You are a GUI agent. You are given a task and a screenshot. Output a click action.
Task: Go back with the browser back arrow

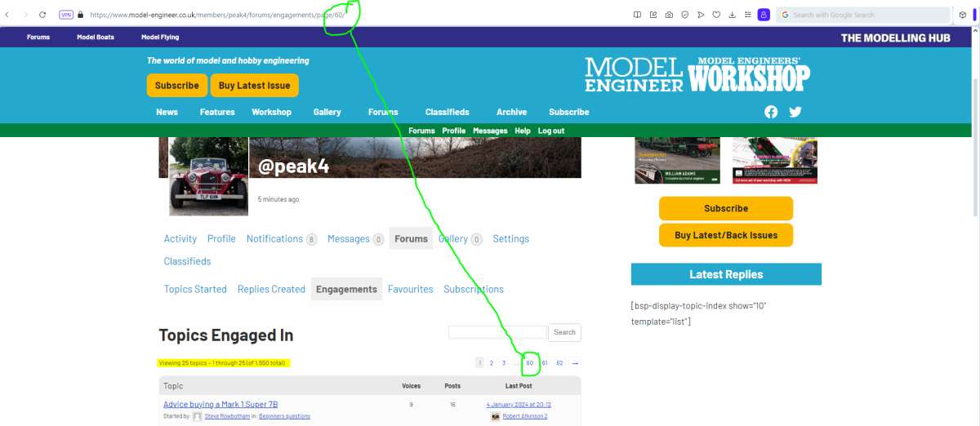[x=7, y=15]
